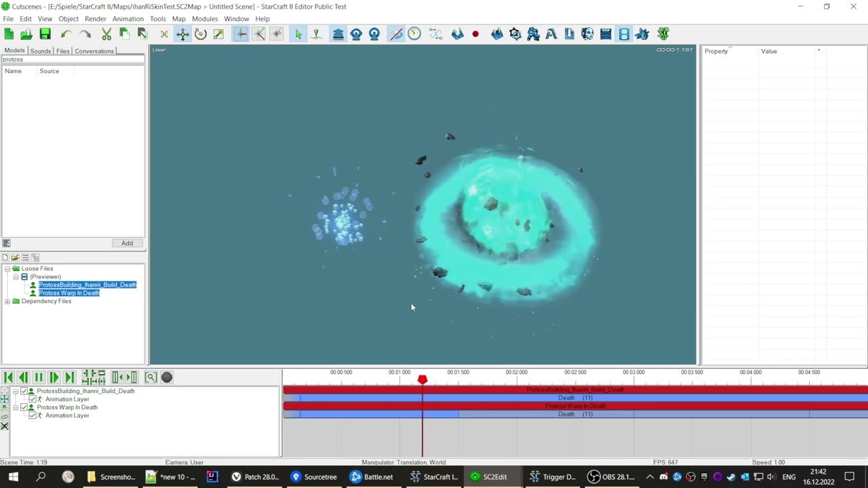The image size is (868, 488).
Task: Click the red timeline playhead marker
Action: click(x=422, y=380)
